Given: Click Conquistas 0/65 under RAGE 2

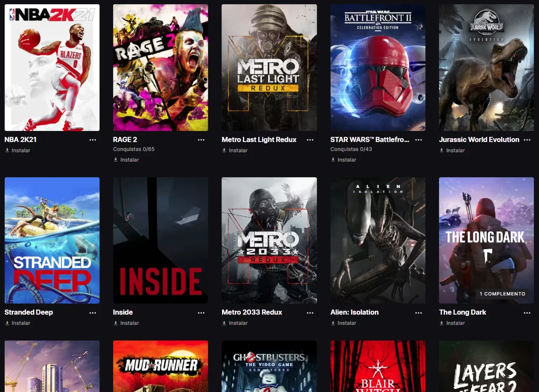Looking at the screenshot, I should pyautogui.click(x=134, y=149).
